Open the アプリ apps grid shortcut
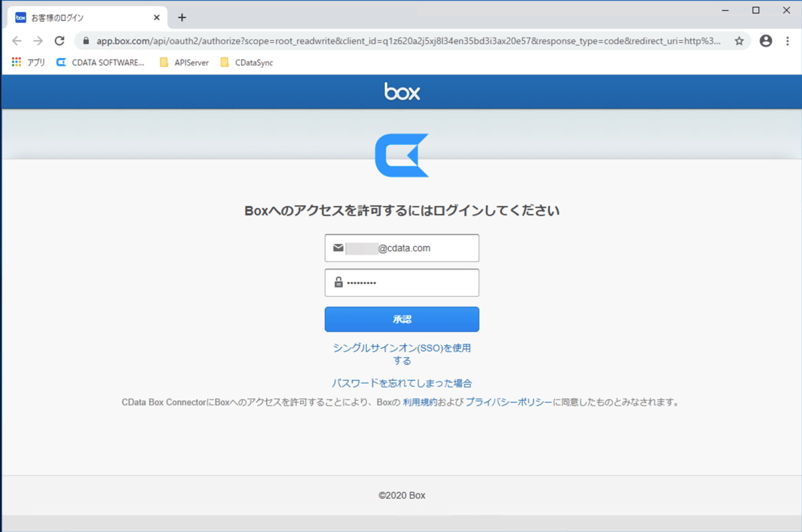Screen dimensions: 802x532 [x=29, y=63]
